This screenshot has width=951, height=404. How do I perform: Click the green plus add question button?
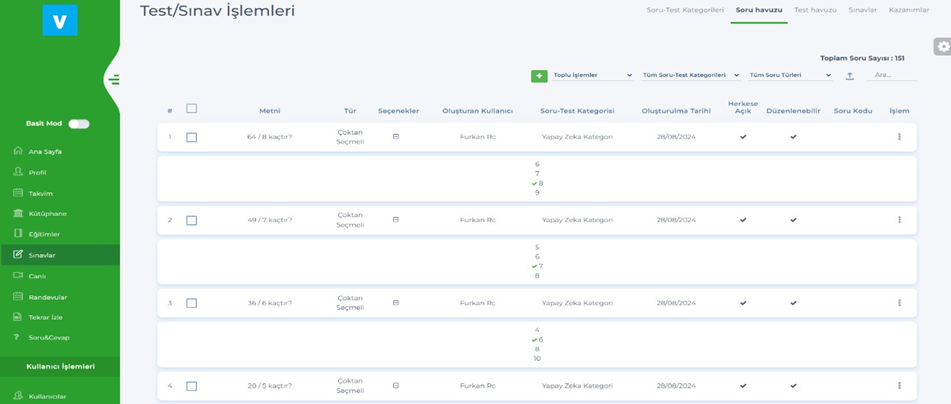click(539, 76)
